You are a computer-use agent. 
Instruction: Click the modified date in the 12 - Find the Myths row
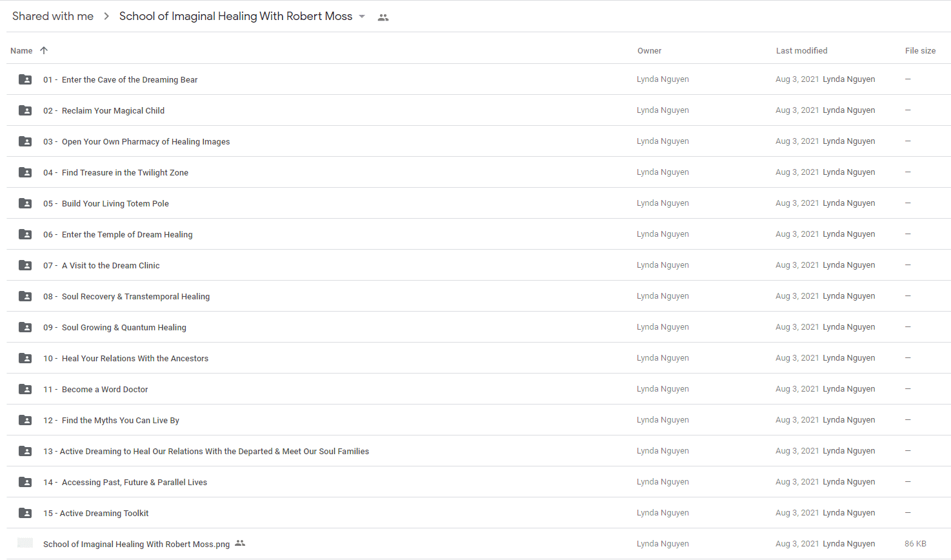797,419
